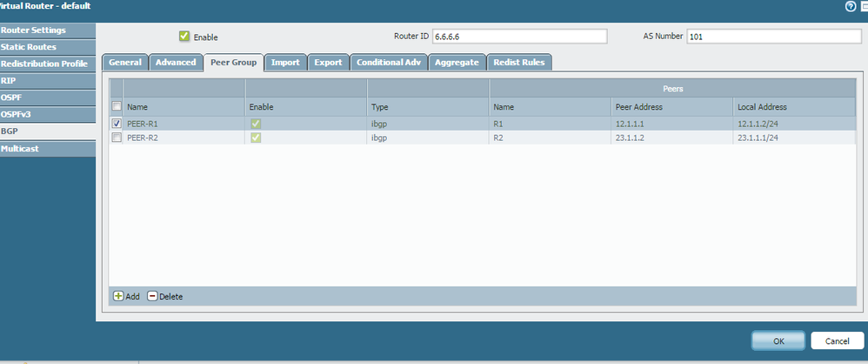This screenshot has height=364, width=868.
Task: Click the OK button
Action: [x=778, y=341]
